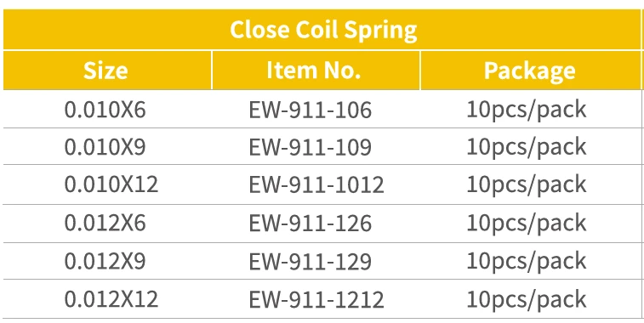This screenshot has width=644, height=323.
Task: Click size cell 0.012X9
Action: [x=105, y=261]
